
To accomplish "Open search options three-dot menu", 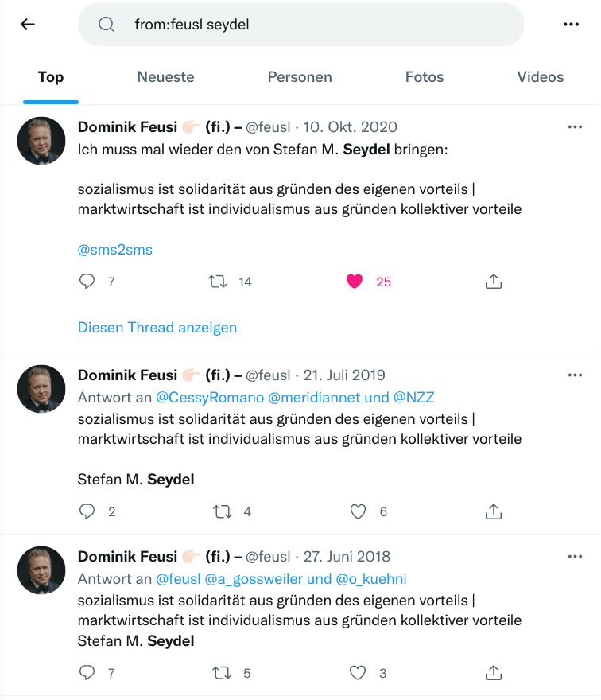I will pyautogui.click(x=571, y=25).
